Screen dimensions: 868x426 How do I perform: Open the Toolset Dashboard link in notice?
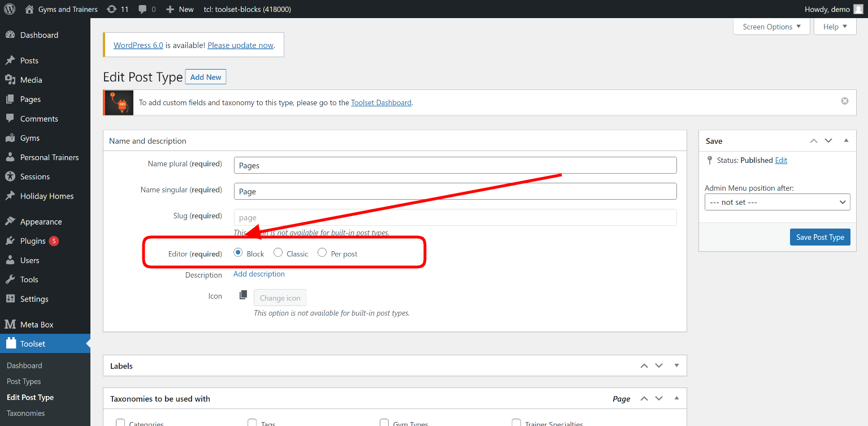tap(381, 102)
